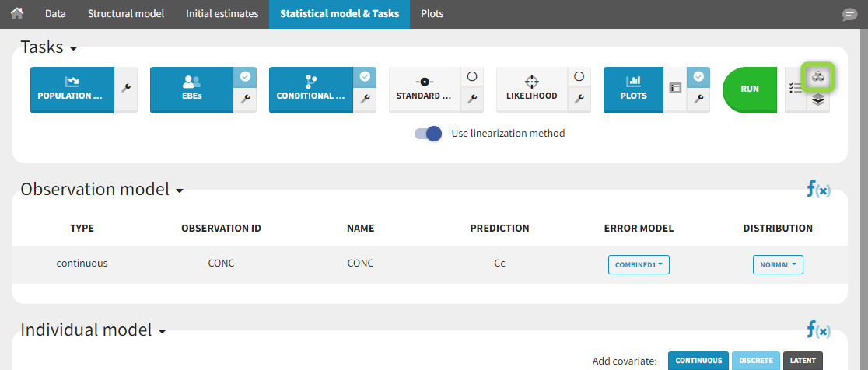Open the Plots list selection icon
Screen dimensions: 868x370
click(675, 89)
